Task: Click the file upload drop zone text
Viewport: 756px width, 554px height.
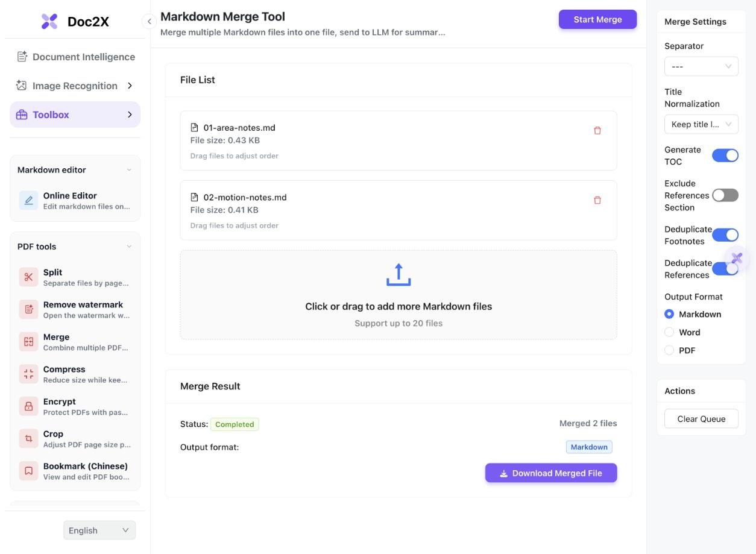Action: tap(398, 306)
